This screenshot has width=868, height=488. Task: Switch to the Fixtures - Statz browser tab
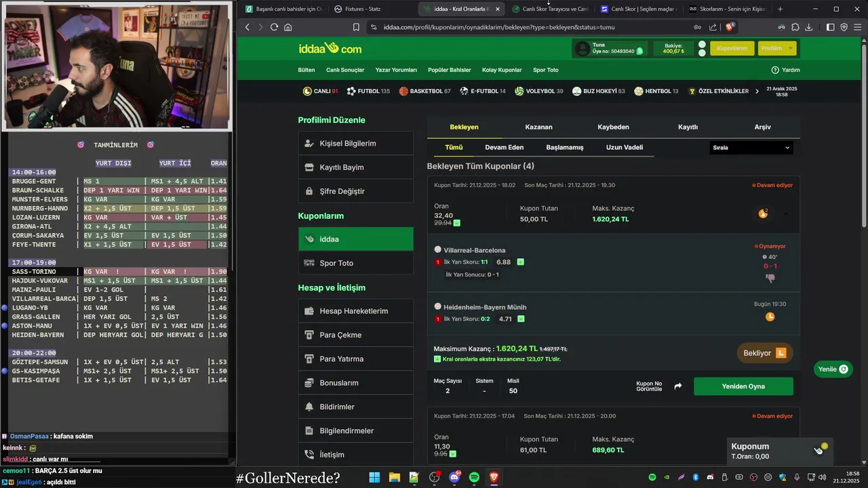(370, 9)
